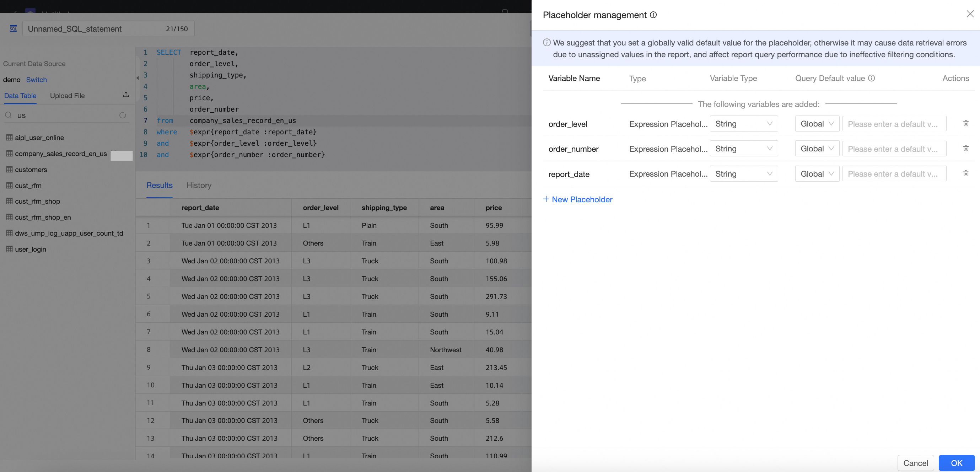The width and height of the screenshot is (980, 472).
Task: Click the price cell '213.45'
Action: (x=496, y=367)
